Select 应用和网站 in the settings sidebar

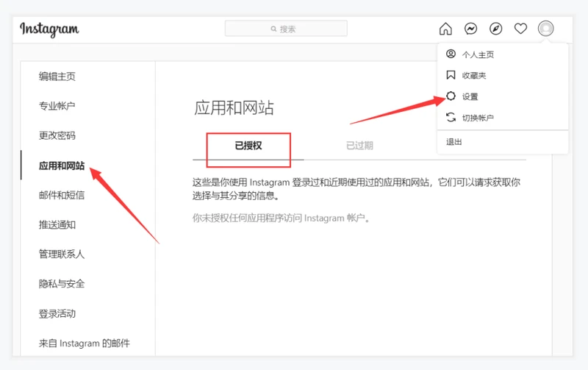[x=62, y=166]
